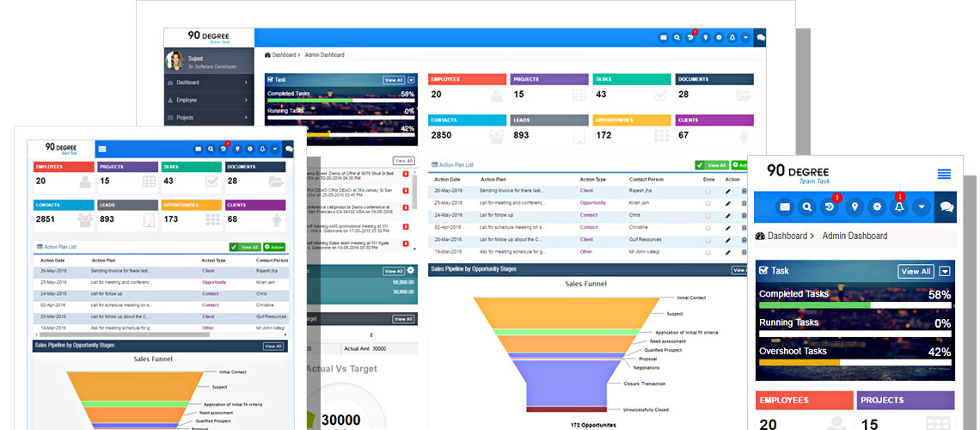The width and height of the screenshot is (980, 430).
Task: Open the EMPLOYEES card in the desktop view
Action: click(467, 89)
